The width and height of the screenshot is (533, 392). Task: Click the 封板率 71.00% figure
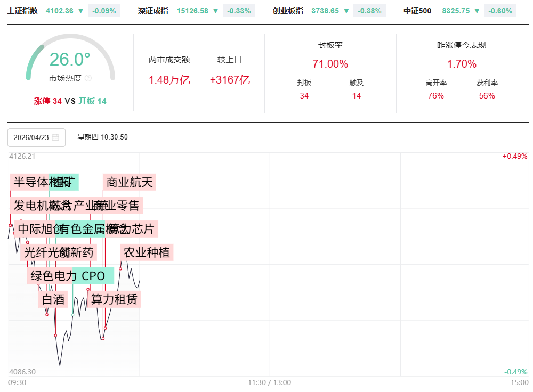[x=330, y=64]
